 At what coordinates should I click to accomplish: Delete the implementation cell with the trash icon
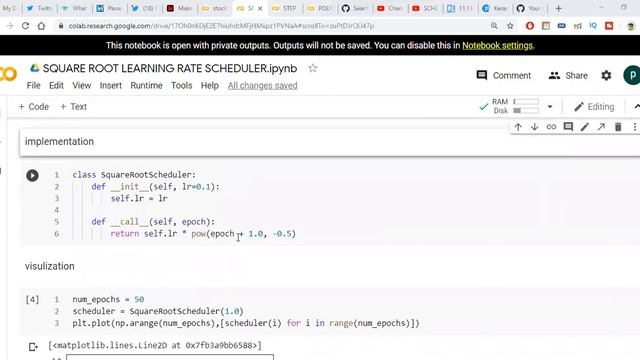pos(618,127)
